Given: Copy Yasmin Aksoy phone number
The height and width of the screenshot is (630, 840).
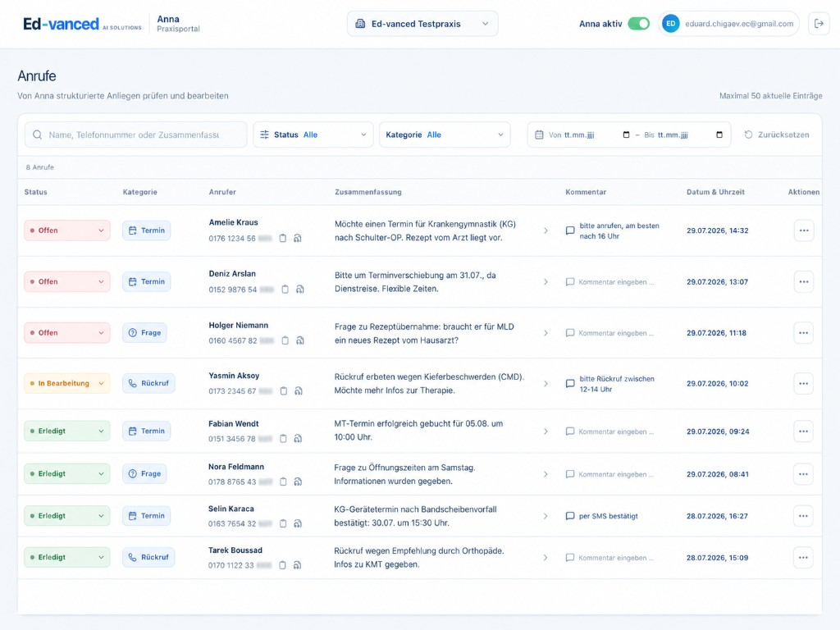Looking at the screenshot, I should click(284, 391).
